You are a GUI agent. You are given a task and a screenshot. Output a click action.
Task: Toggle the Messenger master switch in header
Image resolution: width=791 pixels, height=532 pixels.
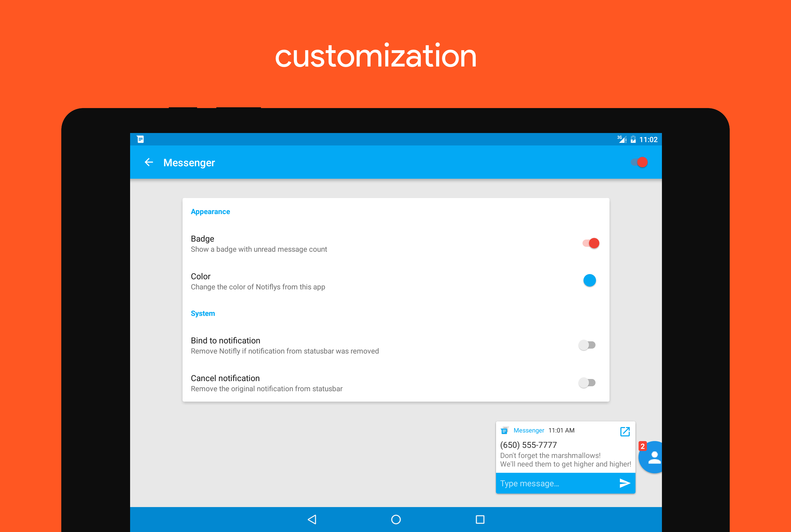(x=639, y=163)
